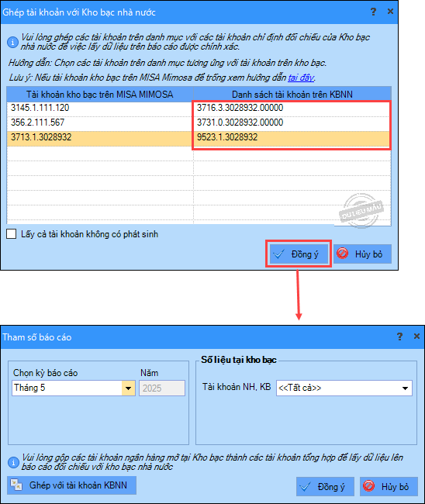Open the tại đây guide link

click(x=301, y=78)
